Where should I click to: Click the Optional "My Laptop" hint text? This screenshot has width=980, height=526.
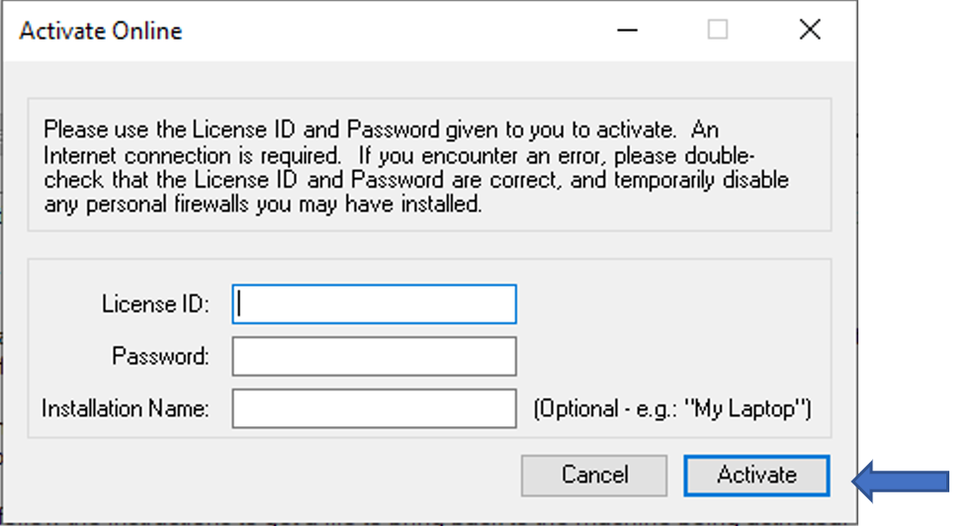coord(672,408)
